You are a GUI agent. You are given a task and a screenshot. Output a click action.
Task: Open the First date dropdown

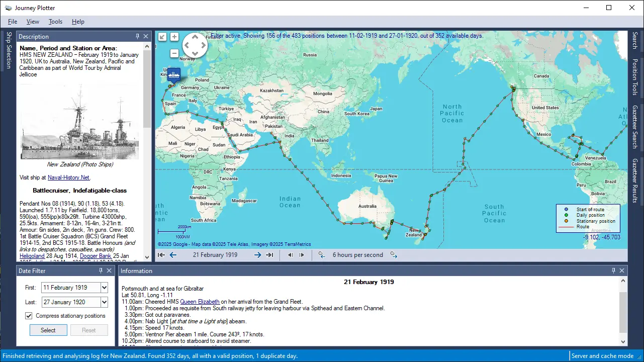104,288
